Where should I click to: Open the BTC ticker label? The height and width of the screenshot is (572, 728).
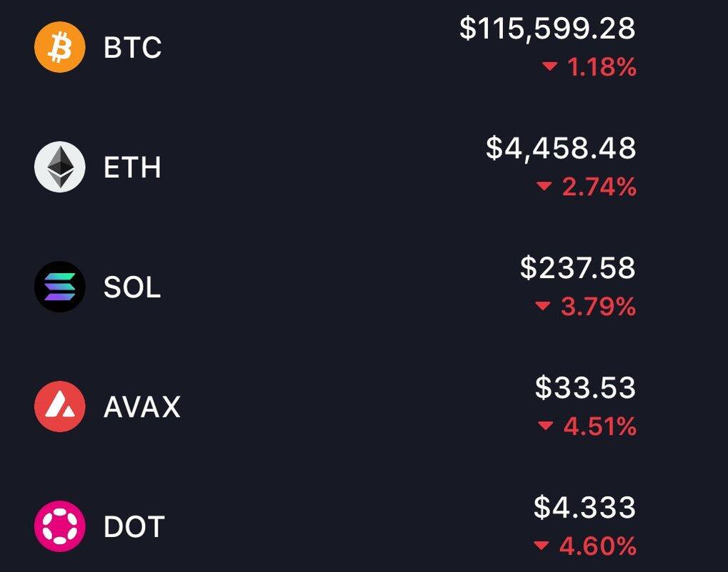(x=133, y=47)
